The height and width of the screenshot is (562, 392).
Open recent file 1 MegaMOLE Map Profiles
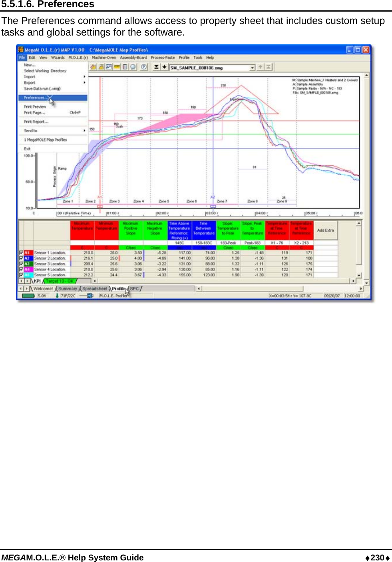click(46, 140)
